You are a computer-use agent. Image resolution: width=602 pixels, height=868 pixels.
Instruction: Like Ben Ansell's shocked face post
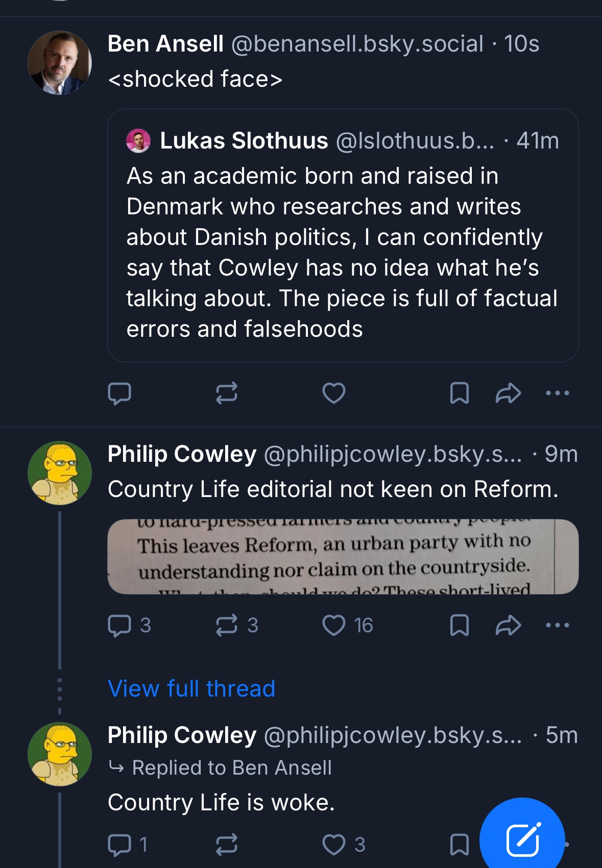point(334,393)
